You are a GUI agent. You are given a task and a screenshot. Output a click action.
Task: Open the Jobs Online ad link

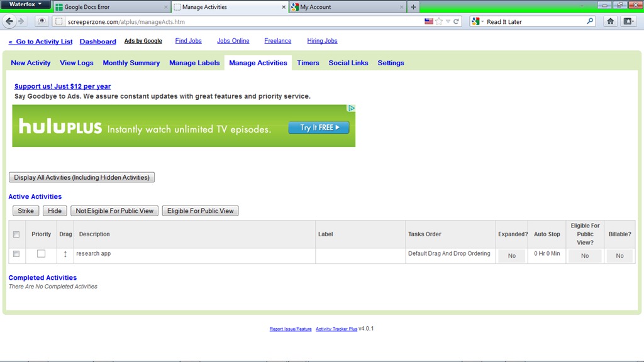[x=233, y=41]
